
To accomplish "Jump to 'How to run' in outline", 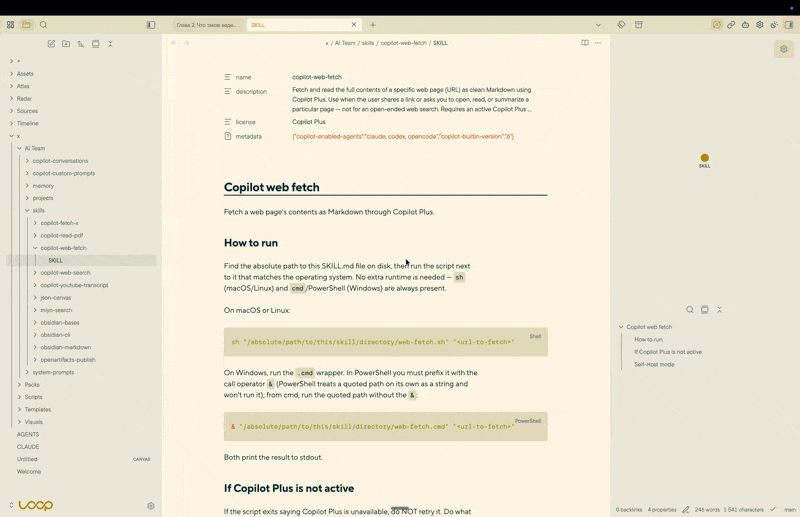I will [x=648, y=339].
